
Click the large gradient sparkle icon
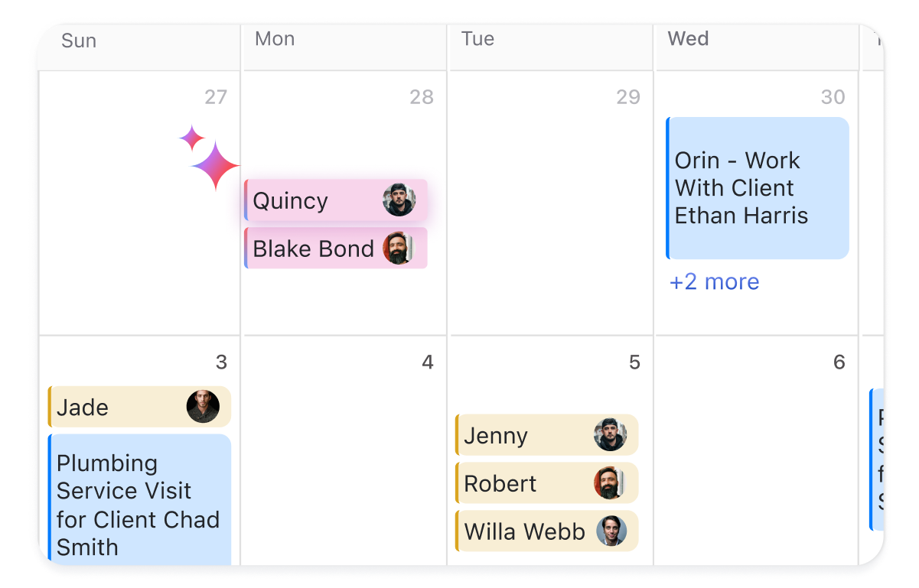[216, 166]
